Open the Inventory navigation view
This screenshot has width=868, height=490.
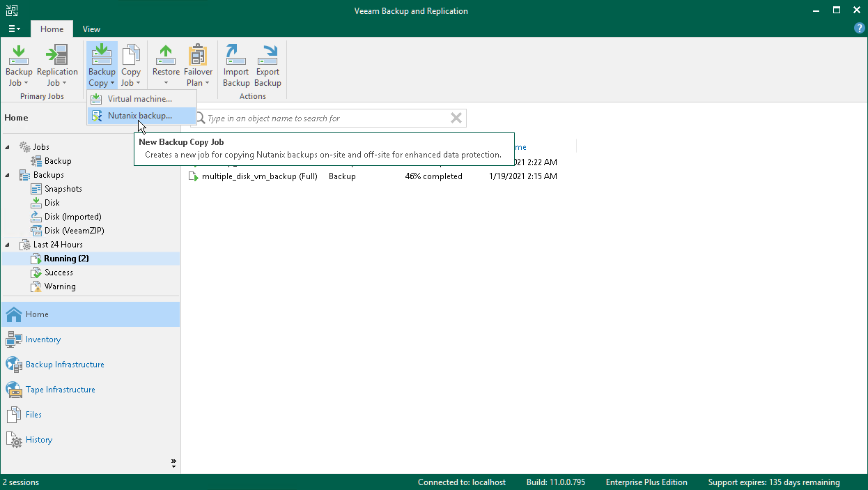coord(91,339)
